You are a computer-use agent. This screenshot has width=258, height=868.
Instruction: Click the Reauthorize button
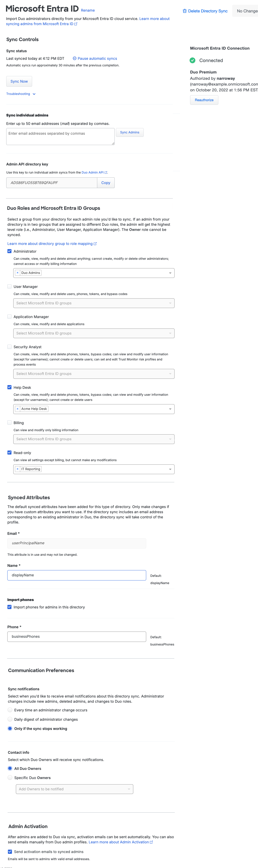point(204,100)
